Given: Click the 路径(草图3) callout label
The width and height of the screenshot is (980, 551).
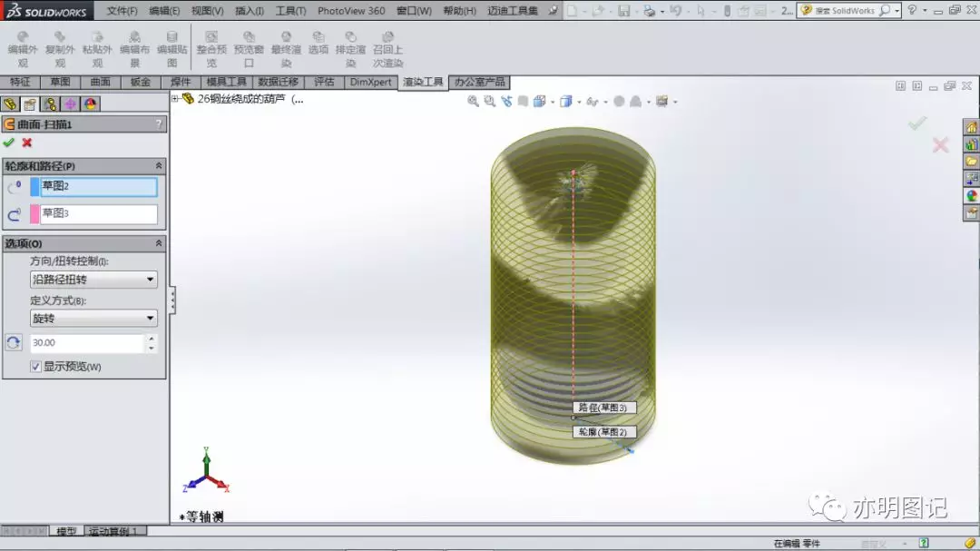Looking at the screenshot, I should pos(603,408).
